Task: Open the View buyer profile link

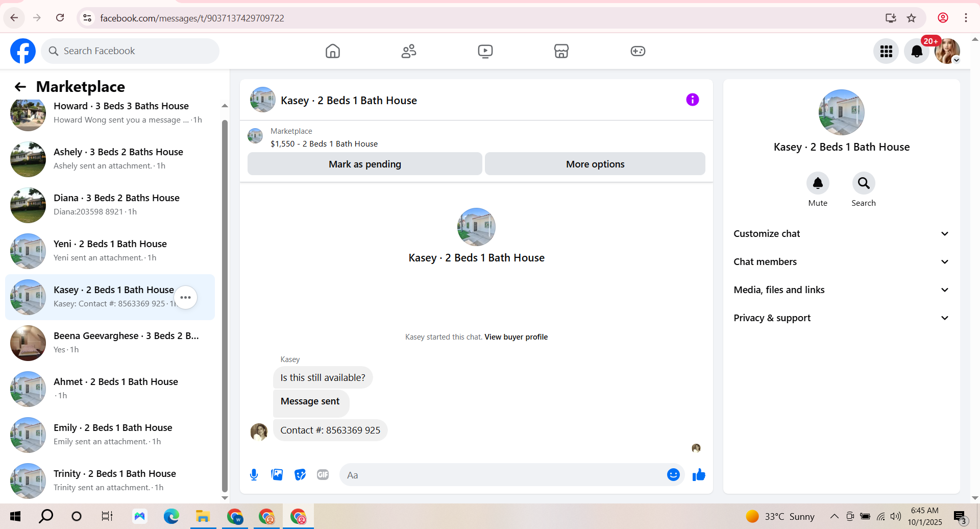Action: (516, 337)
